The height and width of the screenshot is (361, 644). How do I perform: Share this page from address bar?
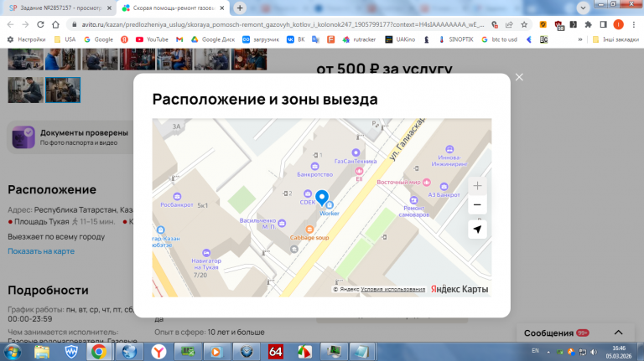509,24
